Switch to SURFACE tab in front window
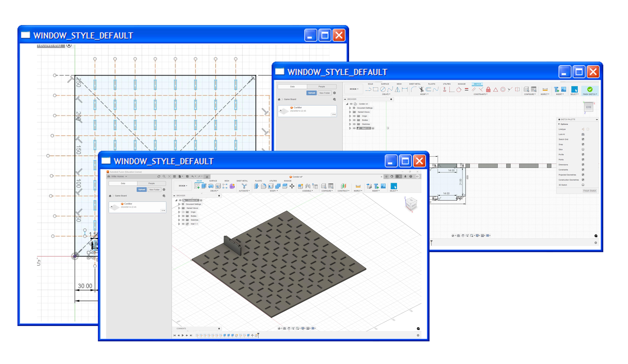 pyautogui.click(x=213, y=181)
